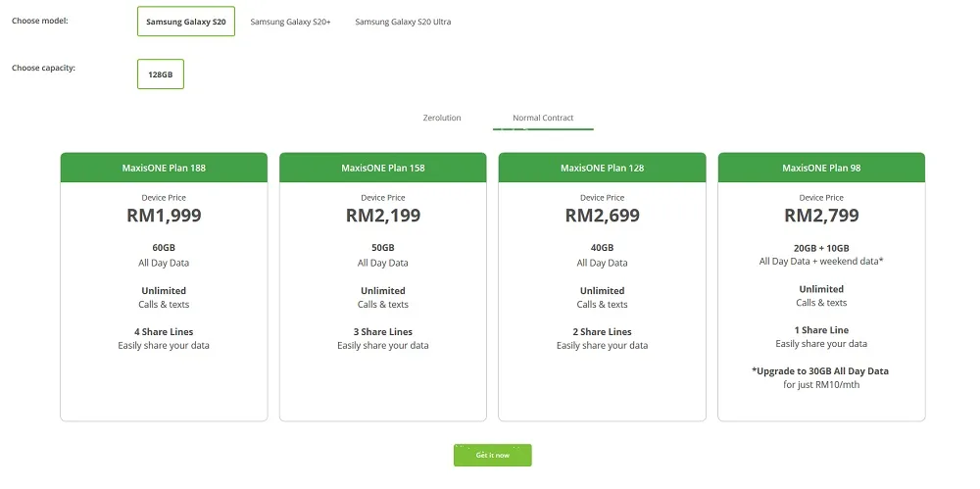Switch to the Zerolution tab
Viewport: 980px width, 489px height.
point(442,118)
